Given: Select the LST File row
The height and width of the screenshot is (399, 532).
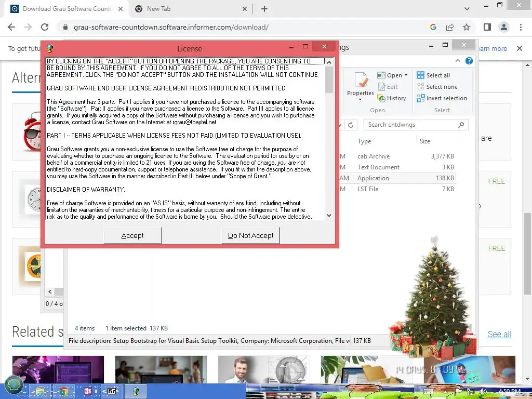Looking at the screenshot, I should (397, 189).
